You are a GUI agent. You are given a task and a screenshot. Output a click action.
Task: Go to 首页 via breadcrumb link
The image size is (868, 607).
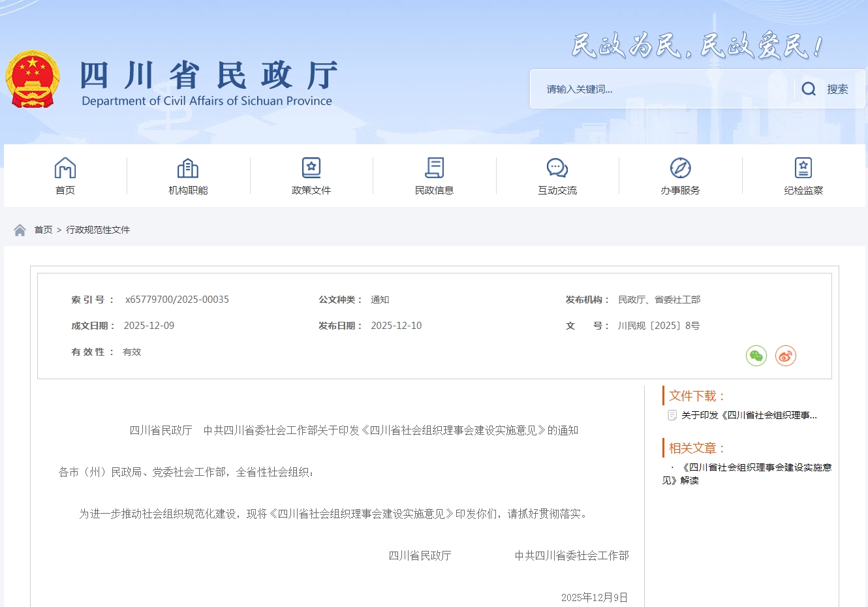tap(44, 230)
